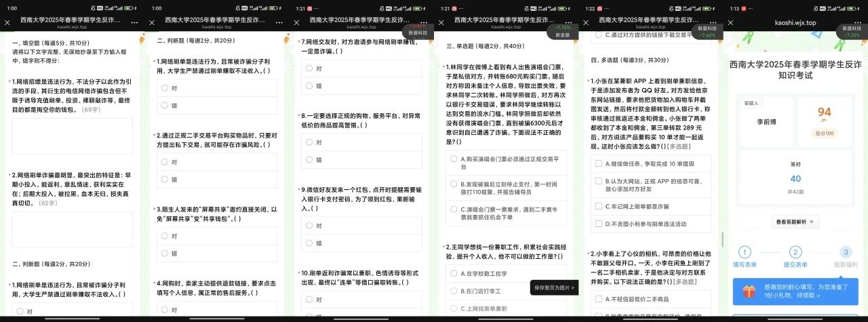Tap the 新晨科技 widget showing -7.20%

852,31
